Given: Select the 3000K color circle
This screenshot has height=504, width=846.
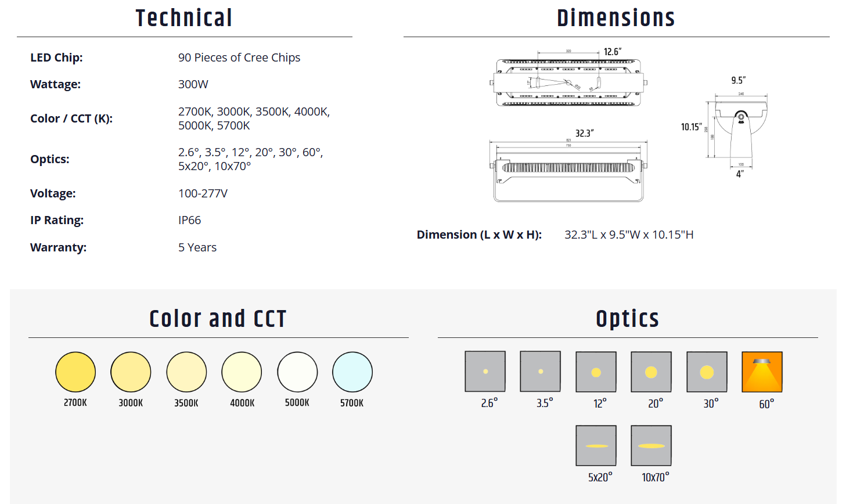Looking at the screenshot, I should [131, 372].
